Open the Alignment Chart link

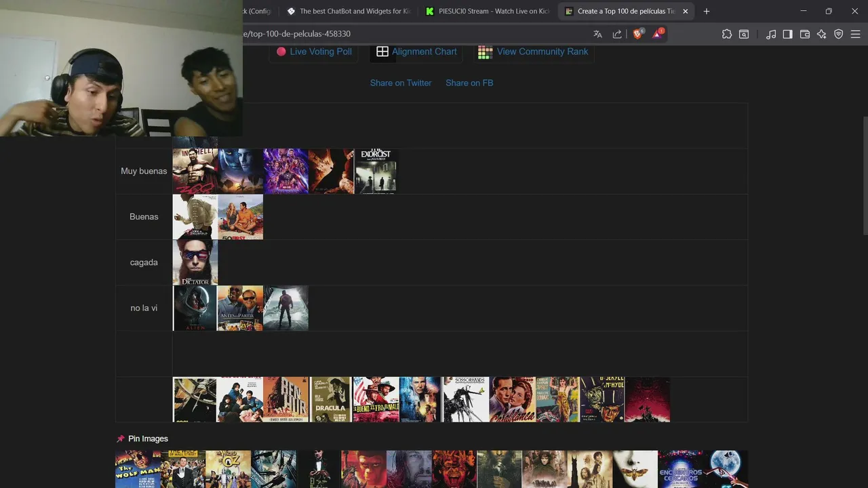pos(425,52)
